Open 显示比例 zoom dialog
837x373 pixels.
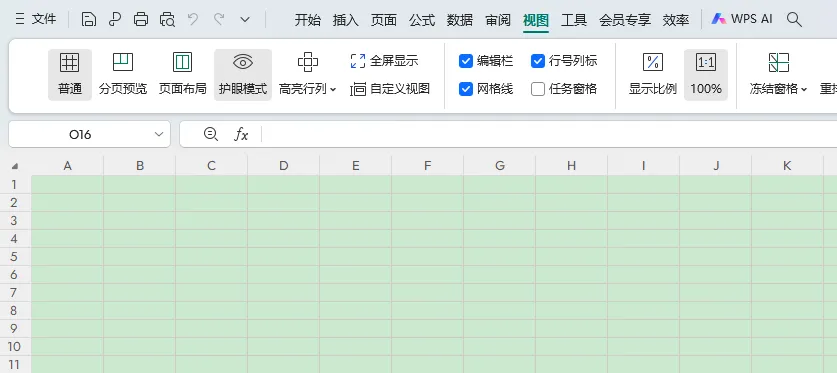point(652,74)
